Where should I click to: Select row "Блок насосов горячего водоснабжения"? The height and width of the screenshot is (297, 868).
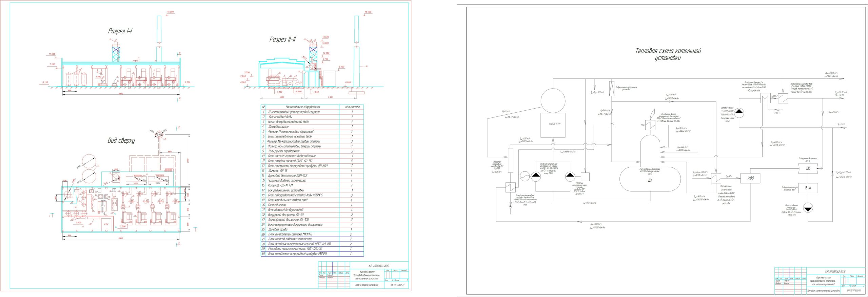pos(312,156)
